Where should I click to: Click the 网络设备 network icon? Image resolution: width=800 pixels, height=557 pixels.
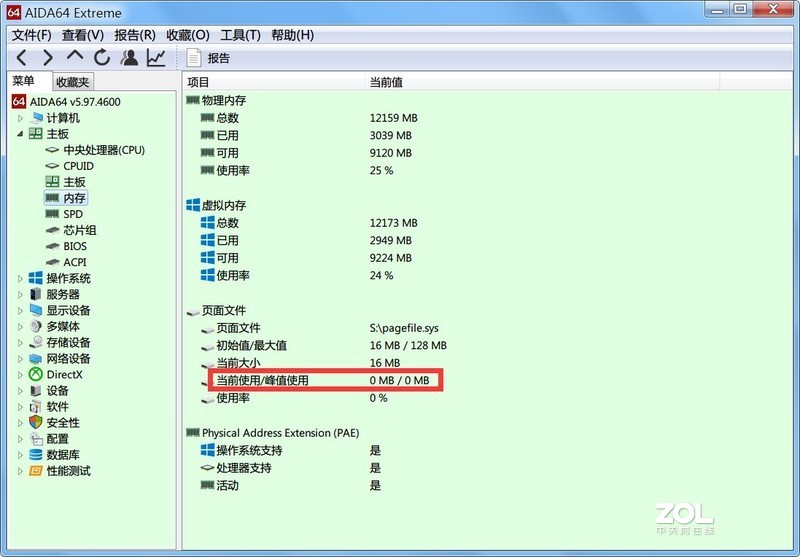[36, 359]
